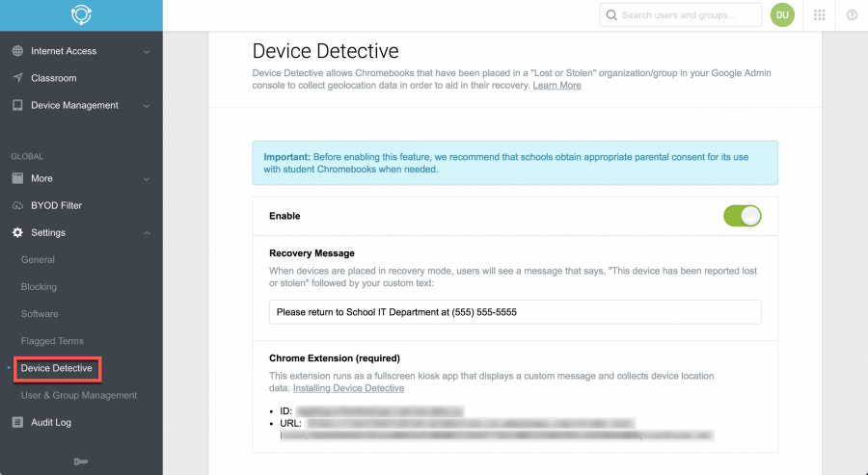Image resolution: width=868 pixels, height=475 pixels.
Task: Click the Securly logo in the header
Action: (x=81, y=14)
